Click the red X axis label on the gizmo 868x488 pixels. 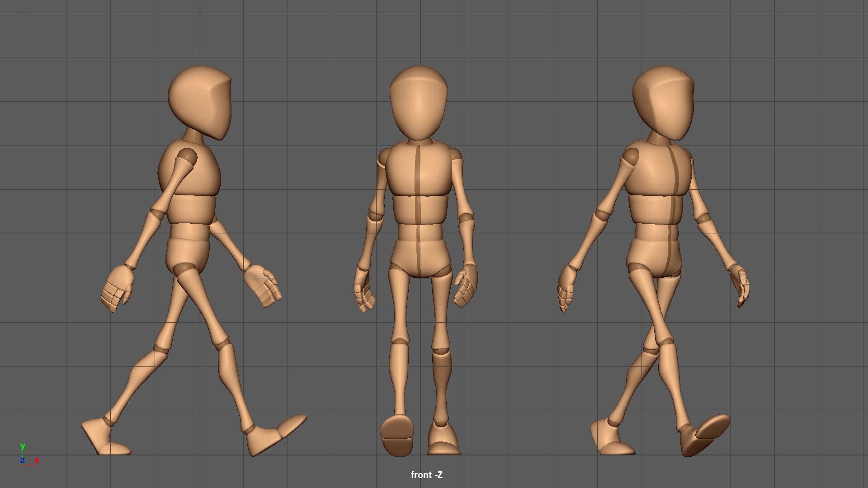(x=37, y=461)
